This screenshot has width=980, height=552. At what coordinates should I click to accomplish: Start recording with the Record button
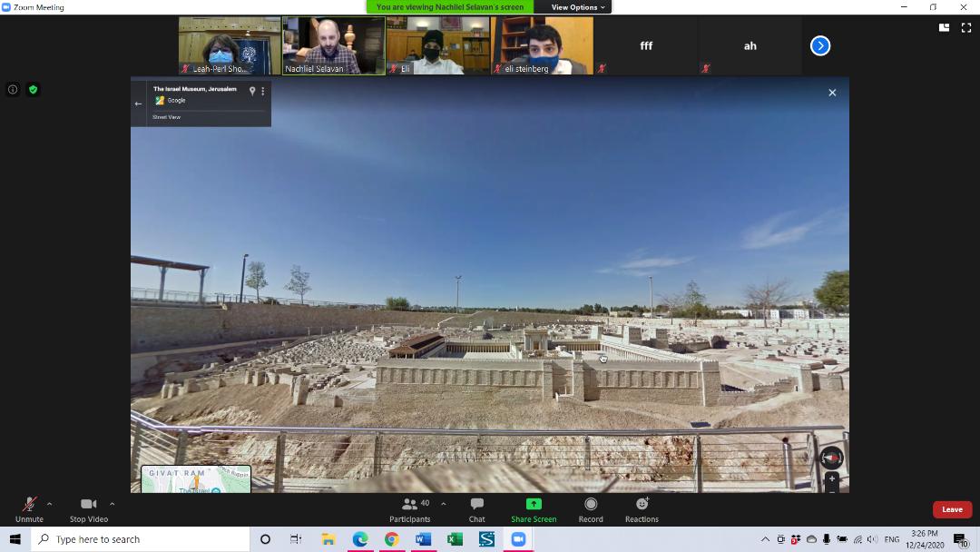click(591, 508)
